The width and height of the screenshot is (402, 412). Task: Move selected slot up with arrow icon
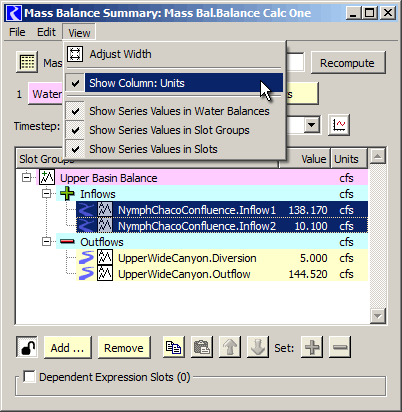click(230, 347)
